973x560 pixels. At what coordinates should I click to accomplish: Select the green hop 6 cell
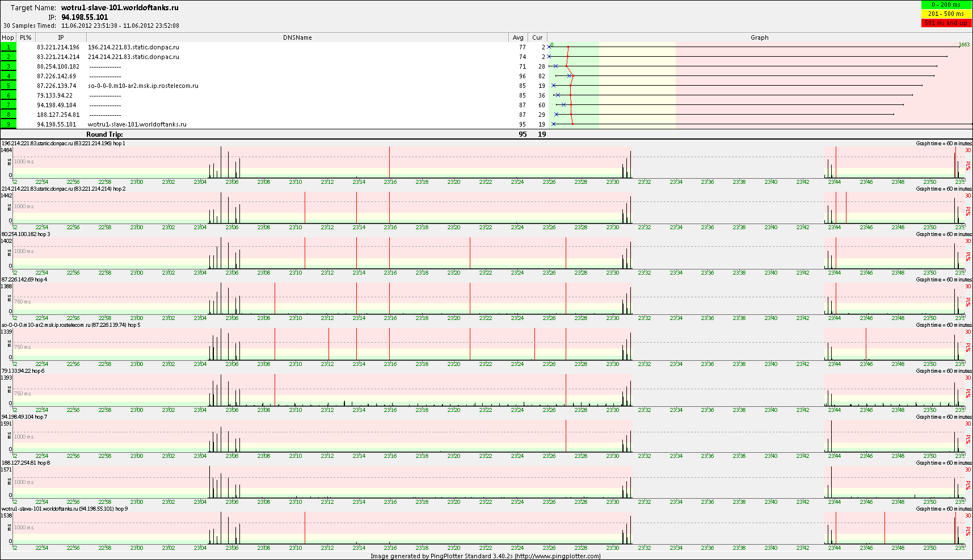coord(9,95)
